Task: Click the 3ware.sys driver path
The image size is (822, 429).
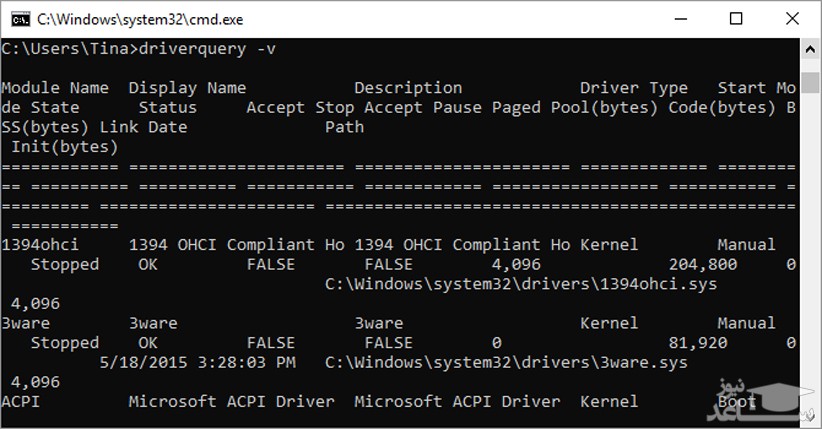Action: (506, 362)
